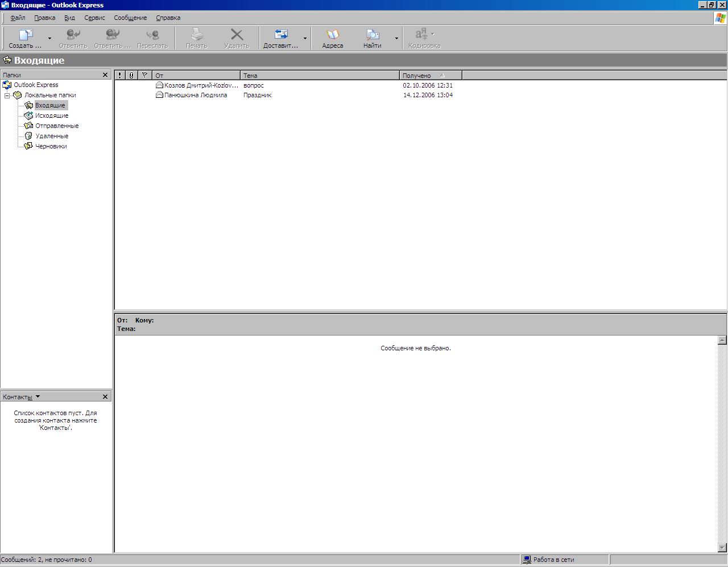Close the Контакты pane
728x567 pixels.
105,397
